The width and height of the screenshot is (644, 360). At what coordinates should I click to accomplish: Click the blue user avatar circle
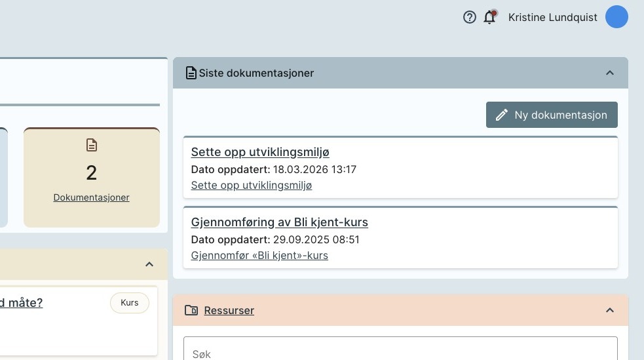[x=616, y=17]
